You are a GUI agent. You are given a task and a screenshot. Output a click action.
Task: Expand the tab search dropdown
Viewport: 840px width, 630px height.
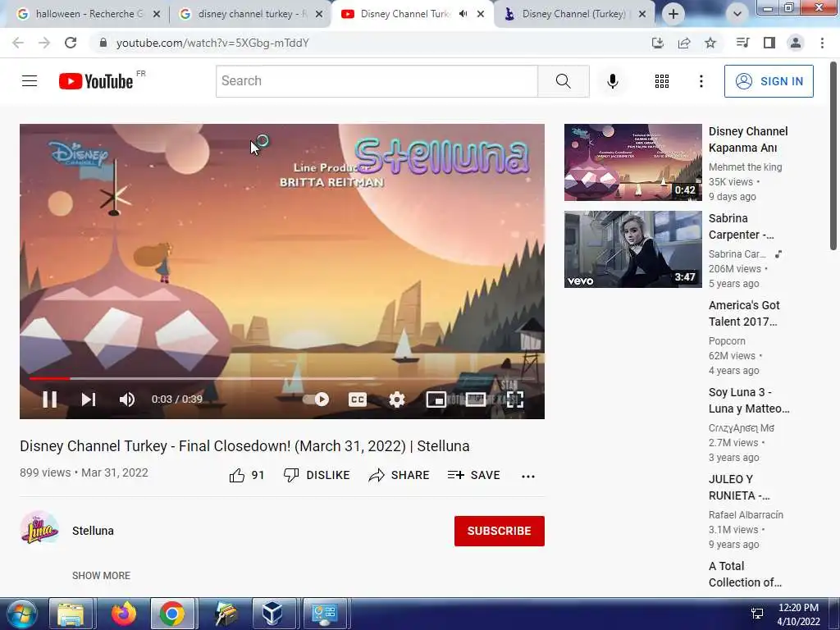click(x=737, y=14)
